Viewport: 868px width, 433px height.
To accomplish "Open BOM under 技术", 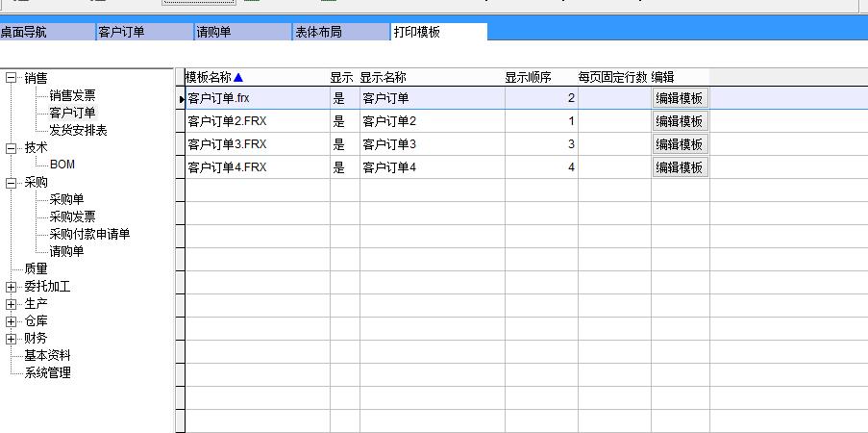I will tap(62, 165).
